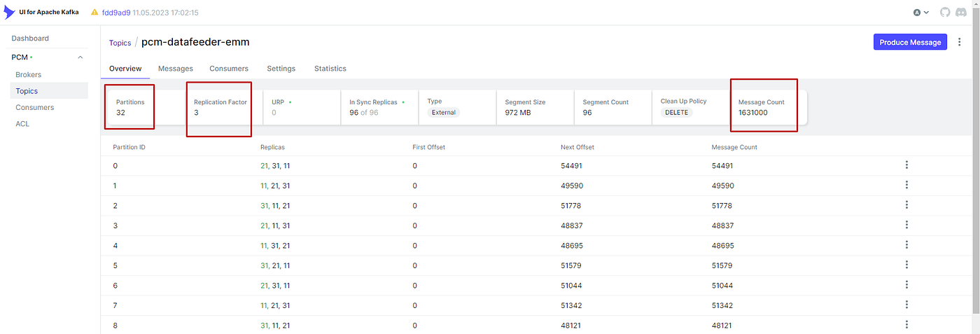Open Consumers in the sidebar
The height and width of the screenshot is (334, 980).
point(35,108)
